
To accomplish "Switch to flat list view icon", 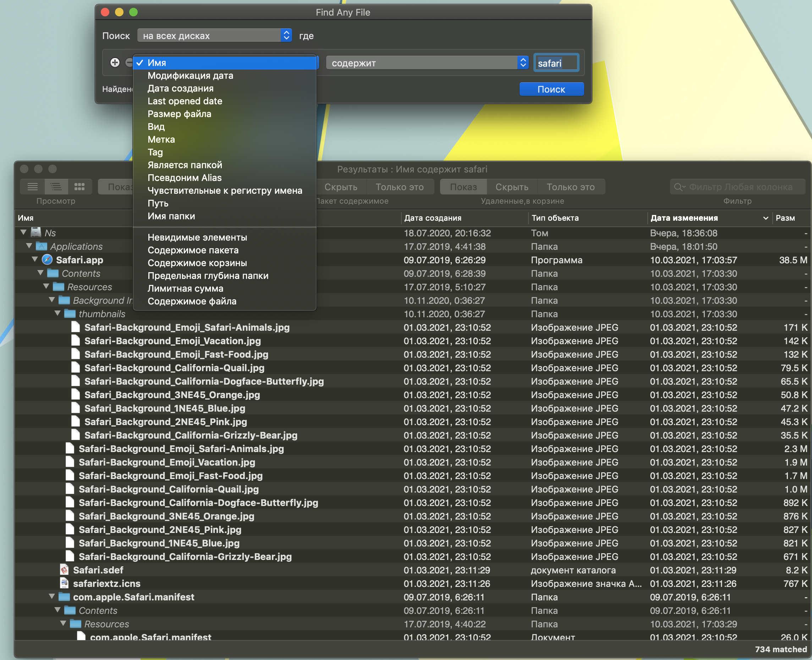I will click(33, 187).
